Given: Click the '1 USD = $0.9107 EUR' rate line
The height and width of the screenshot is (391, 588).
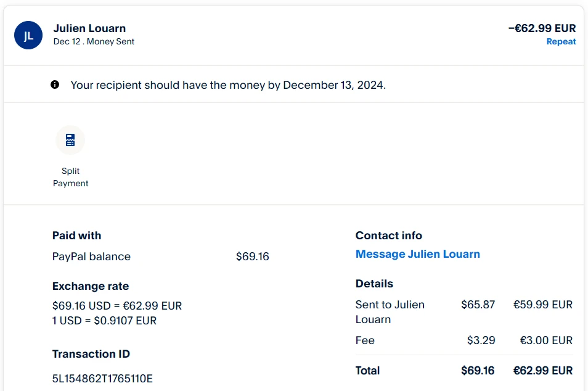Looking at the screenshot, I should tap(104, 321).
